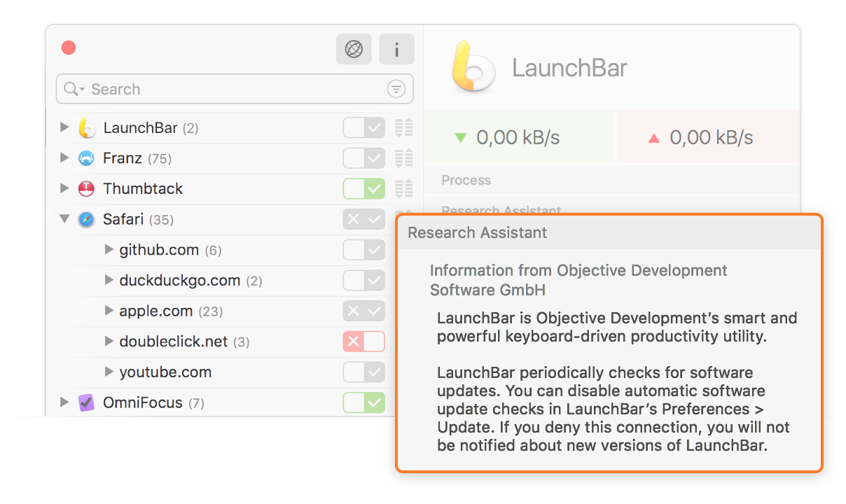Screen dimensions: 846x504
Task: Open the filter options icon in search field
Action: coord(396,89)
